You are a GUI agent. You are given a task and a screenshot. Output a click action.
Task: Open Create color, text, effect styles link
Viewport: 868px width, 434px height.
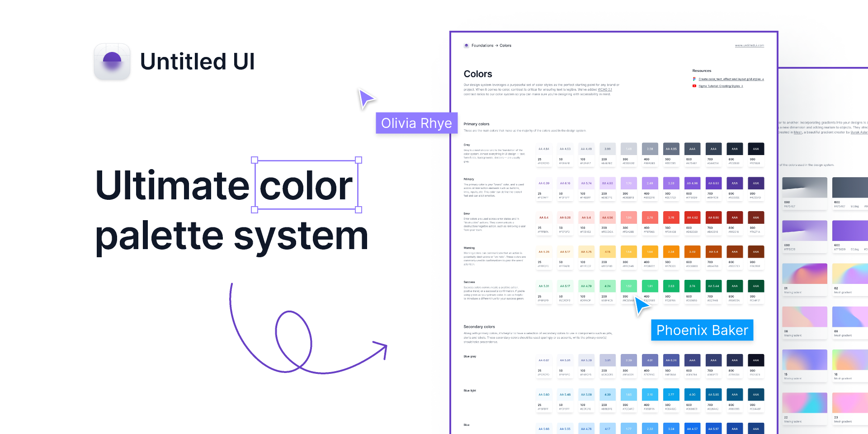click(731, 79)
